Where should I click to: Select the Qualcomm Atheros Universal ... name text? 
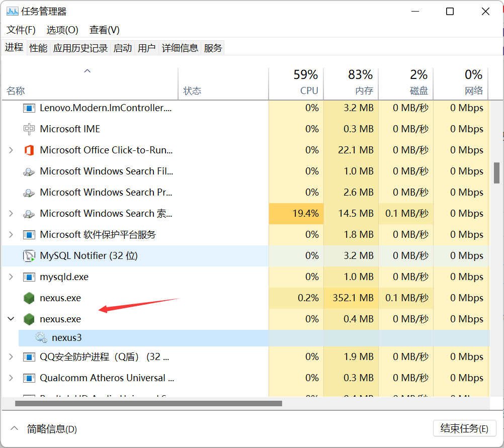pyautogui.click(x=107, y=378)
